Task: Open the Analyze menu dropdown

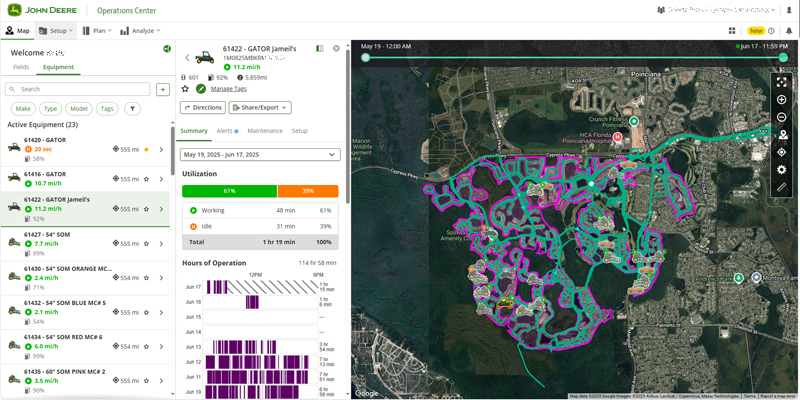Action: (140, 31)
